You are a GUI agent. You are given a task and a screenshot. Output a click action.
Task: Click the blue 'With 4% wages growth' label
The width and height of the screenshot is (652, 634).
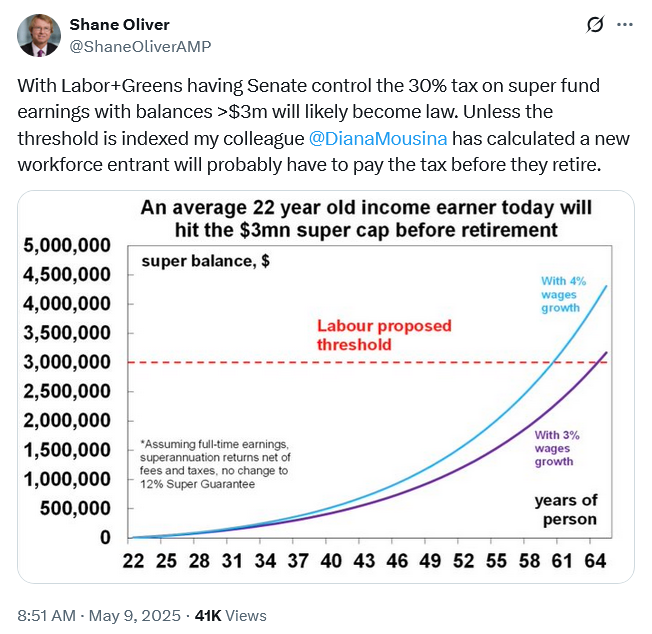tap(561, 294)
